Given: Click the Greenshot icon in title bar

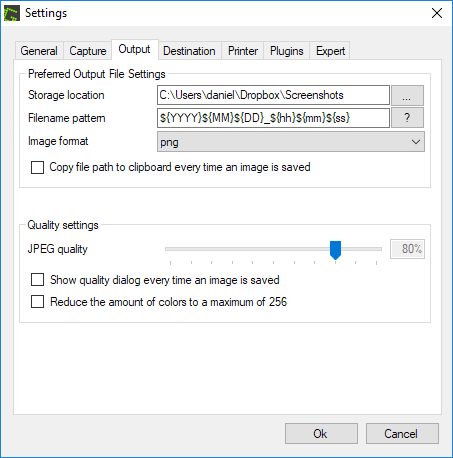Looking at the screenshot, I should click(x=12, y=13).
